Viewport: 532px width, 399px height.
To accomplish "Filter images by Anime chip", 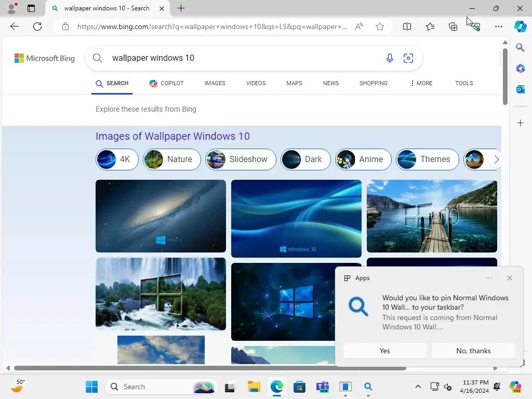I will [363, 159].
